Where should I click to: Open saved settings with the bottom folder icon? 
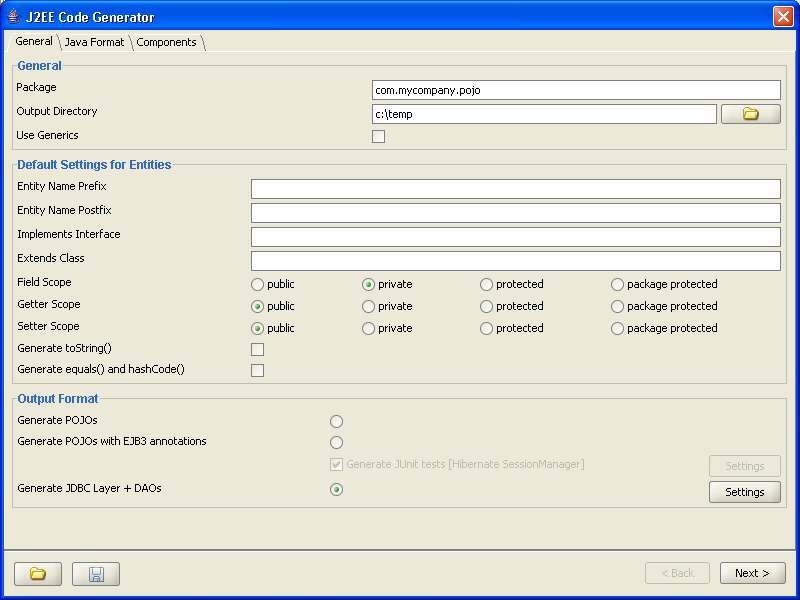(x=38, y=574)
